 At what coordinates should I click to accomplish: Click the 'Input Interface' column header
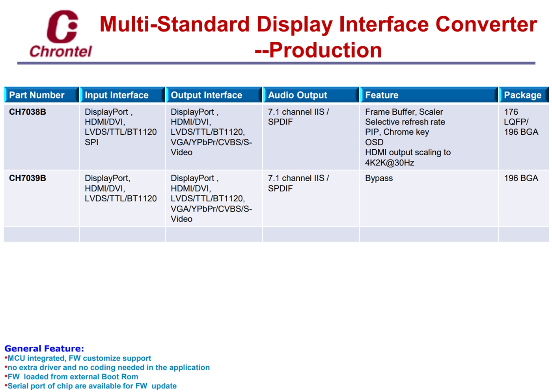(x=122, y=95)
